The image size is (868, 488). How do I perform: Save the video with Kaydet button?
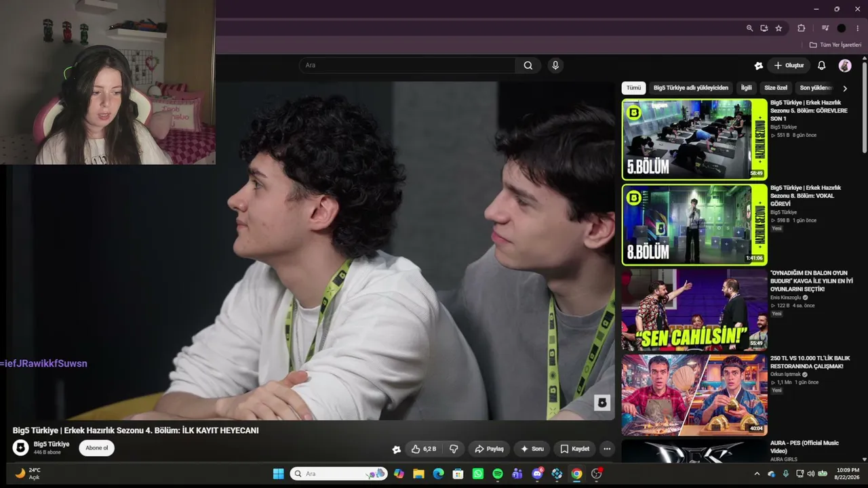pyautogui.click(x=574, y=449)
